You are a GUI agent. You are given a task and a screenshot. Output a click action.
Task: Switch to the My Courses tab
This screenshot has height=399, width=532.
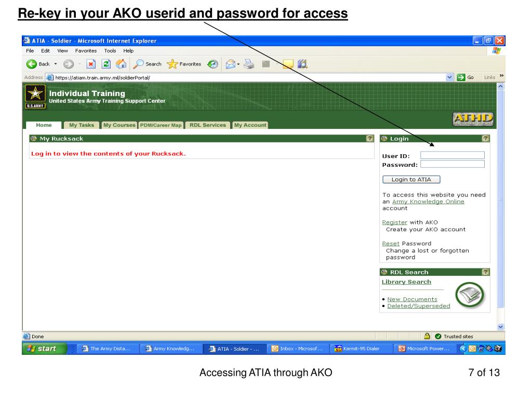pyautogui.click(x=119, y=125)
